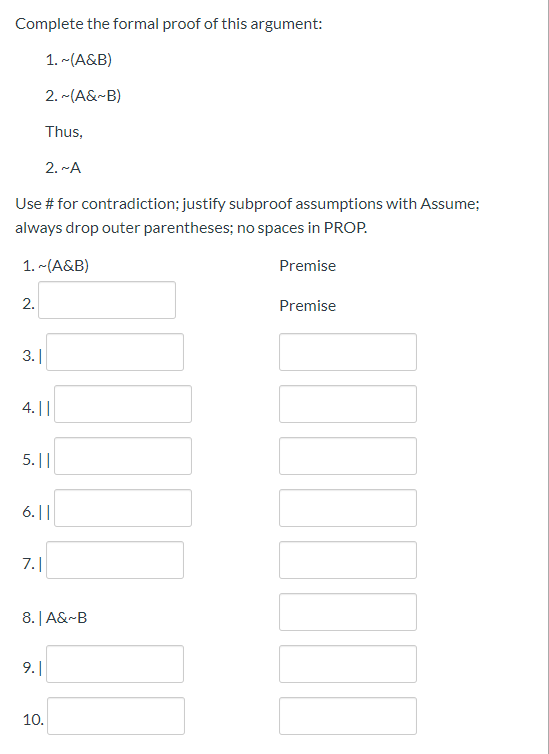Viewport: 549px width, 754px height.
Task: Click the line 10 proposition input field
Action: point(116,716)
